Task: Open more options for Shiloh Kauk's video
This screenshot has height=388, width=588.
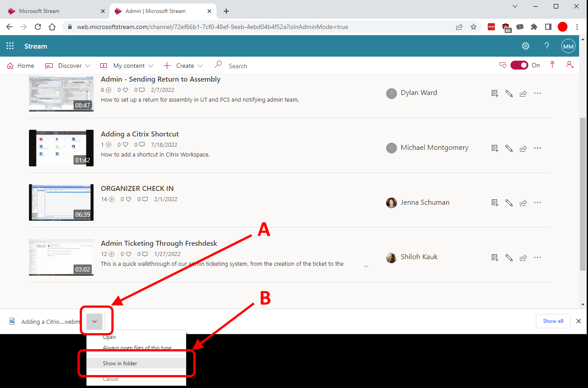Action: [538, 257]
